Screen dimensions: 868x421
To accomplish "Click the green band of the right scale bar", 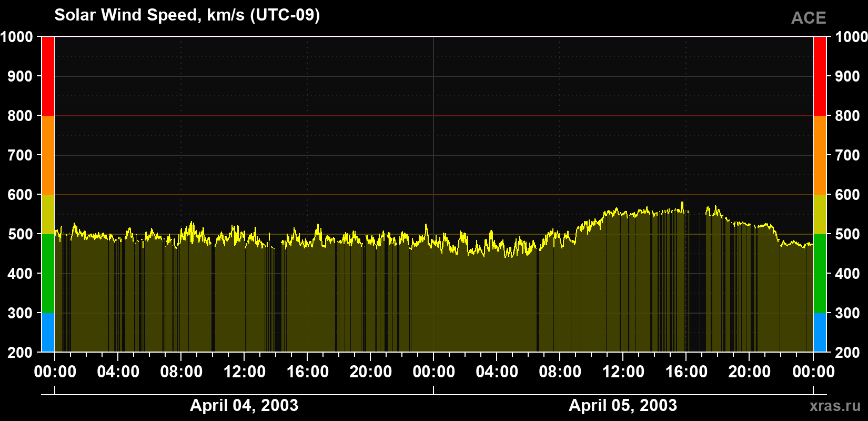I will (x=820, y=274).
